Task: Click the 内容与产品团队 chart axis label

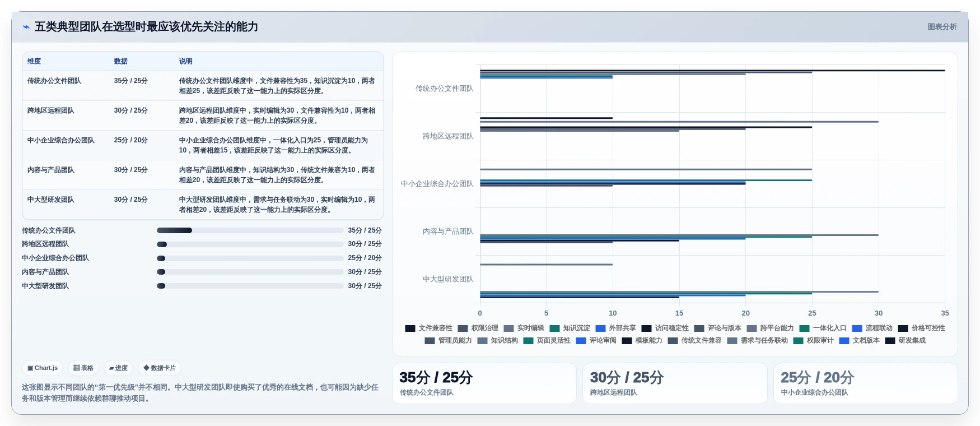Action: pos(448,231)
